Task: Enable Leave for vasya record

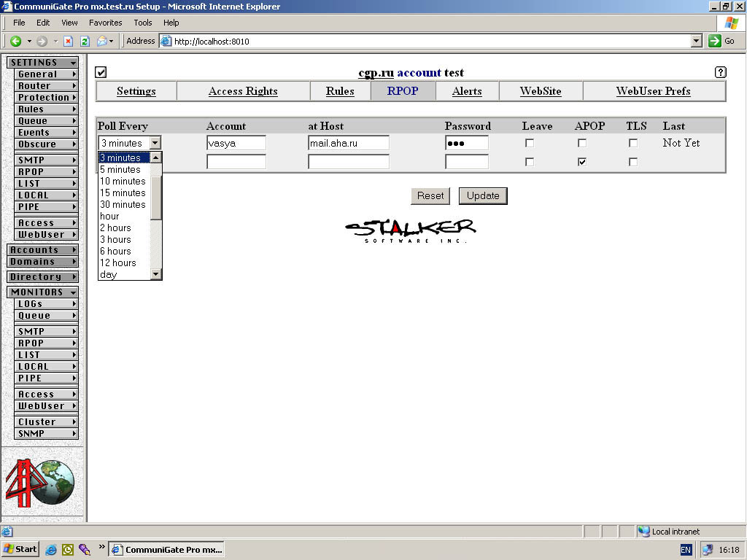Action: point(530,143)
